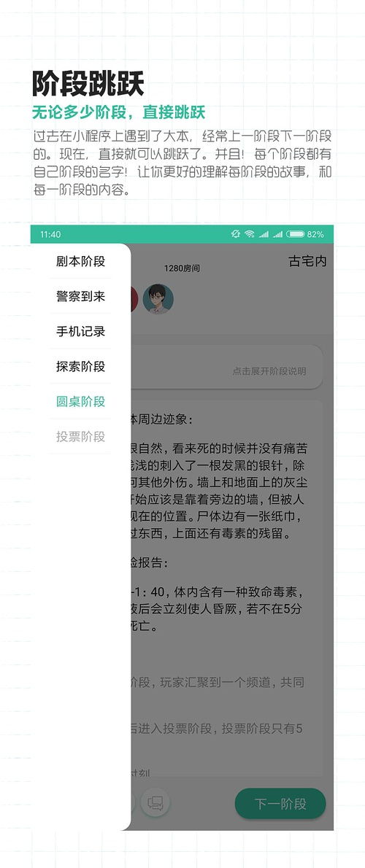Tap the 1280房间 room title
365x868 pixels.
182,268
